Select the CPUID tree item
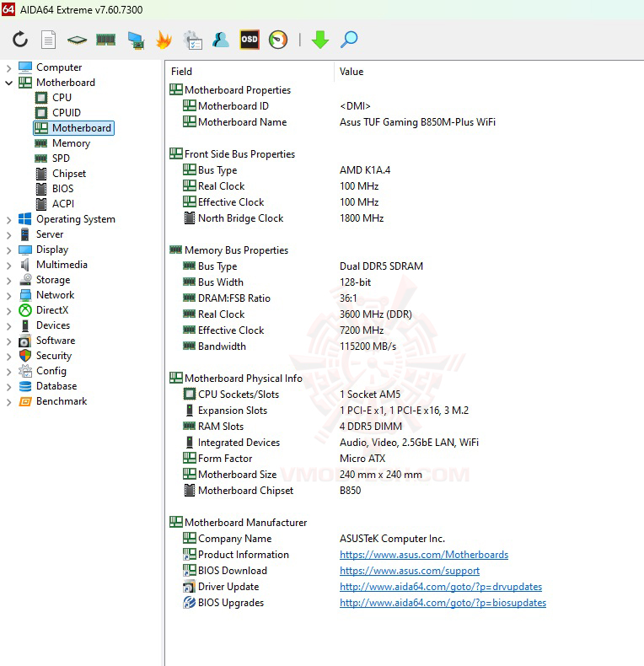 (x=67, y=113)
